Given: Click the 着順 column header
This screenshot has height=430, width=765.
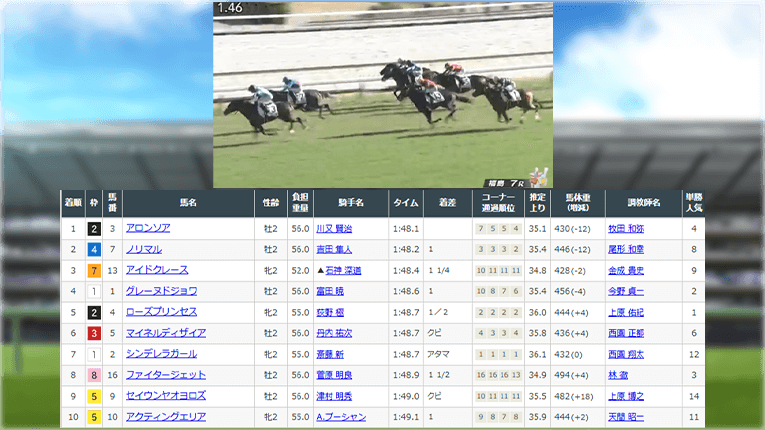Looking at the screenshot, I should (x=73, y=203).
